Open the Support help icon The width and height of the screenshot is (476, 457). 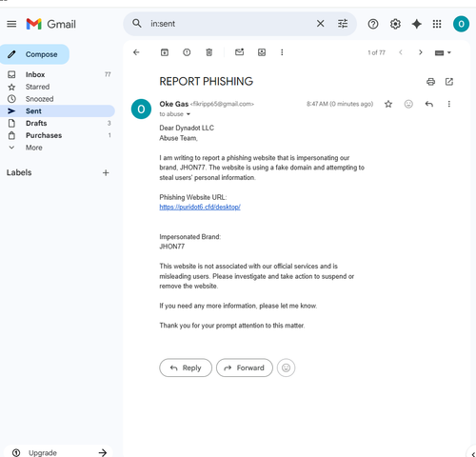(x=373, y=24)
